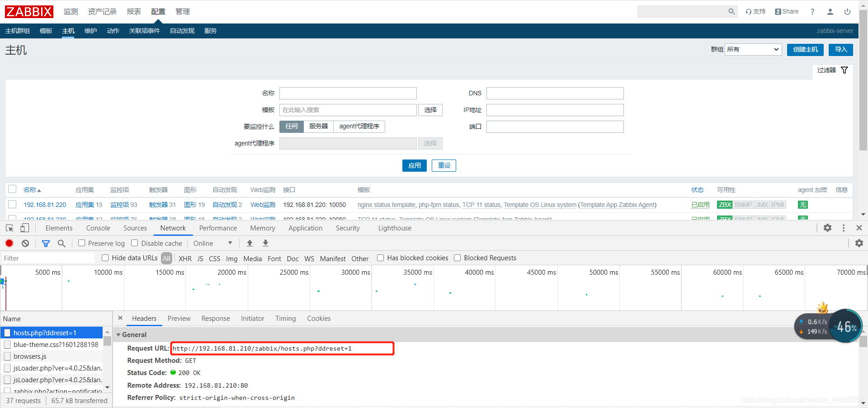Viewport: 868px width, 408px height.
Task: Clear the network log
Action: pyautogui.click(x=25, y=243)
